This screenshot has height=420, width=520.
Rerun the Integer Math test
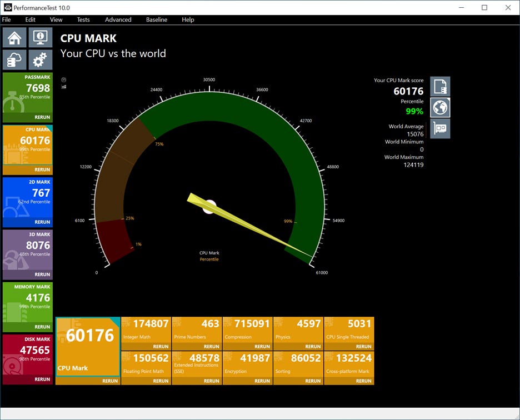click(161, 346)
